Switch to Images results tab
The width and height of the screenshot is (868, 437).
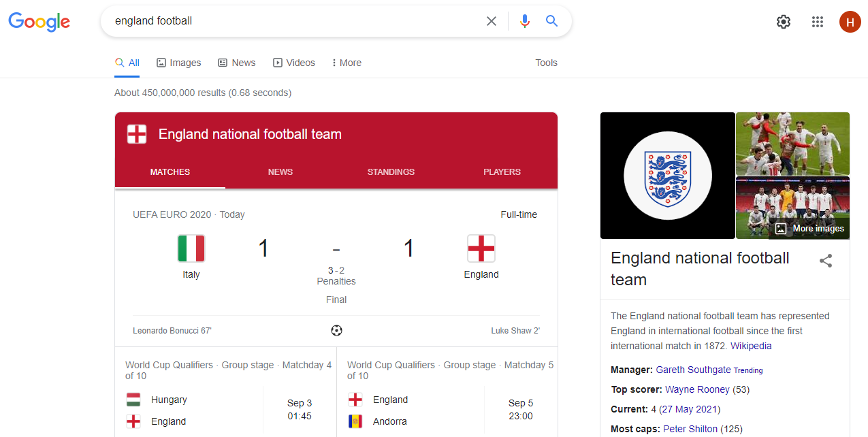coord(179,63)
